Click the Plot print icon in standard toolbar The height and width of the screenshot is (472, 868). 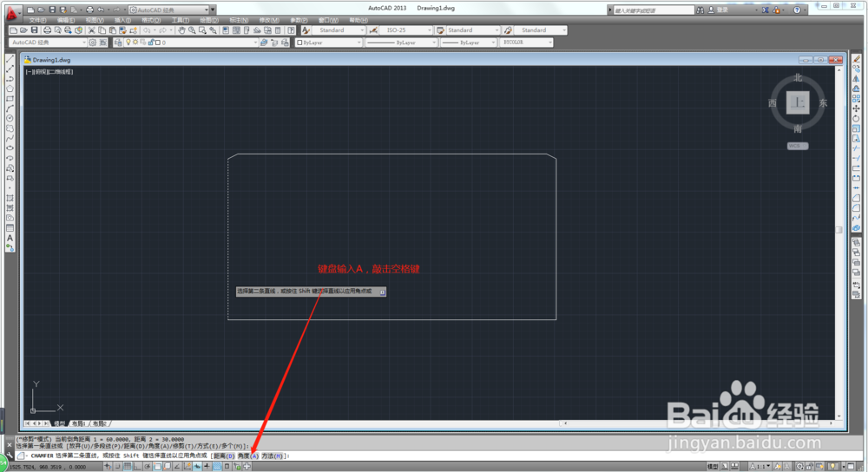click(47, 30)
